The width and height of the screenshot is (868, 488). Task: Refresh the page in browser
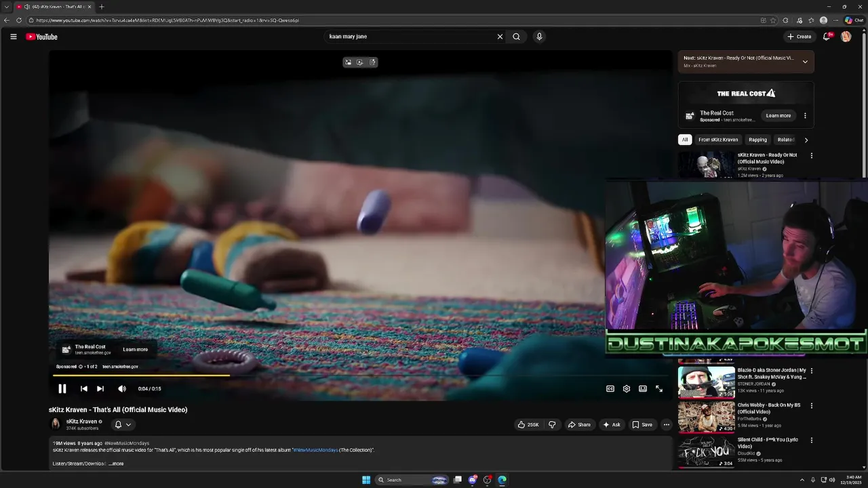click(18, 20)
